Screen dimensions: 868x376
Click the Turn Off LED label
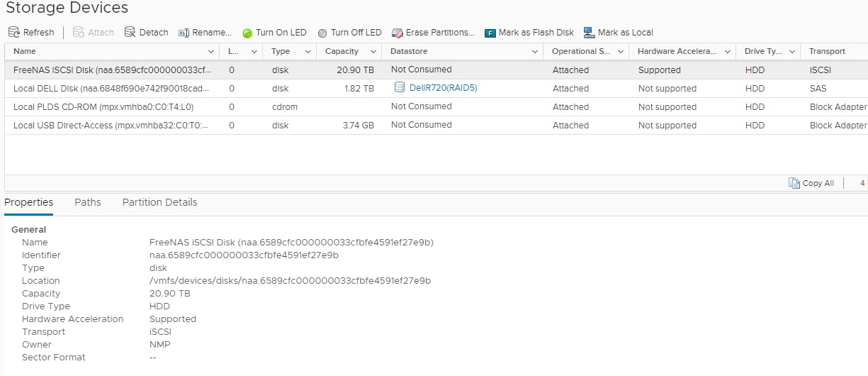(356, 33)
